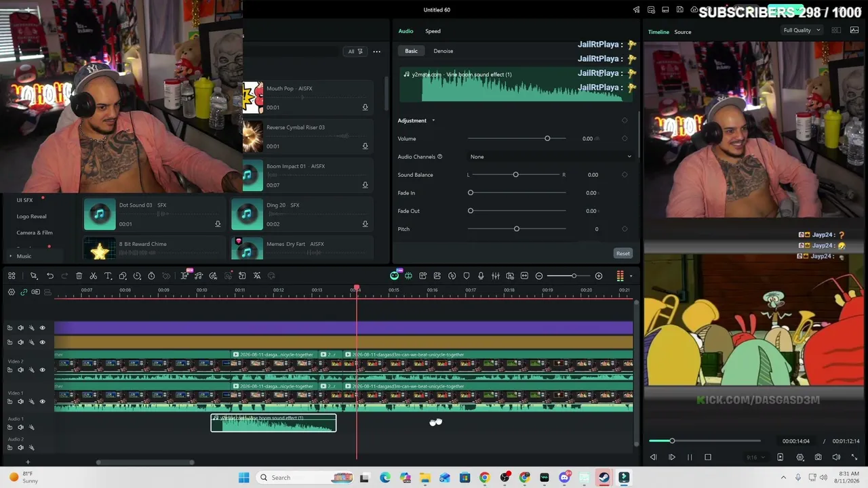Toggle auto ripple link icon on timeline
The width and height of the screenshot is (868, 488).
pos(24,292)
